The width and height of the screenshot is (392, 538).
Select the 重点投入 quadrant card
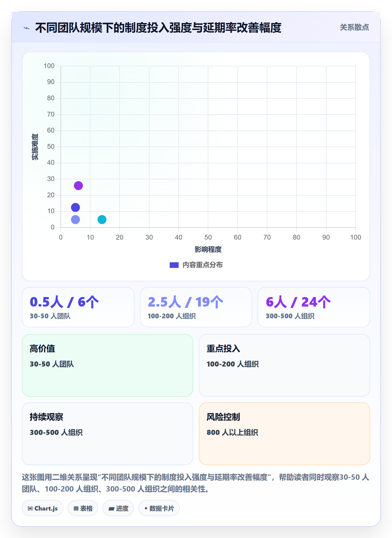[x=284, y=365]
